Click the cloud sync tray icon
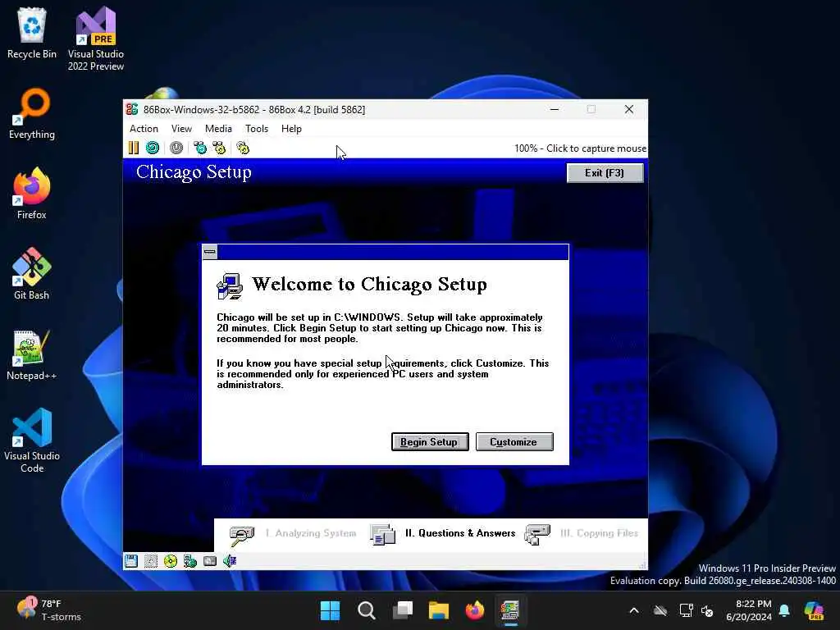Viewport: 840px width, 630px height. pos(660,610)
